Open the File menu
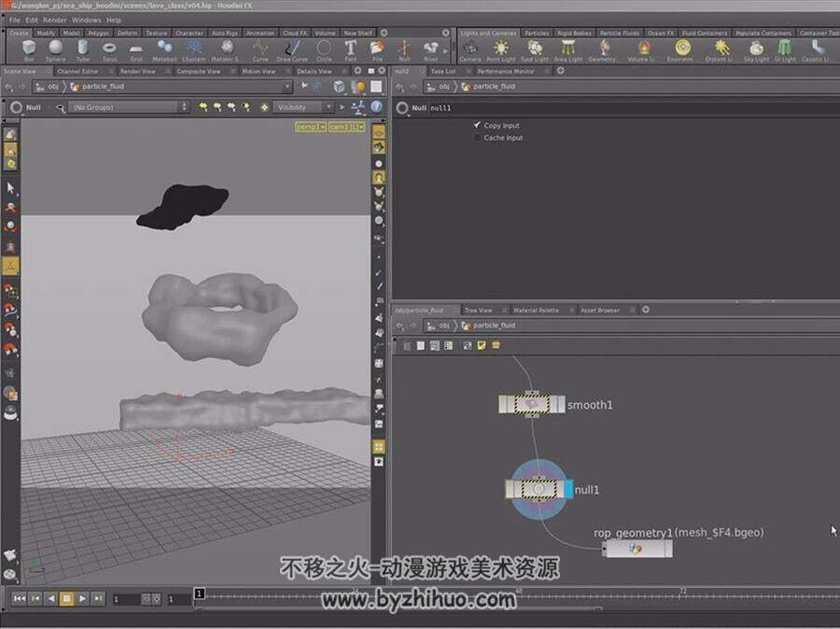The image size is (840, 629). (x=14, y=20)
